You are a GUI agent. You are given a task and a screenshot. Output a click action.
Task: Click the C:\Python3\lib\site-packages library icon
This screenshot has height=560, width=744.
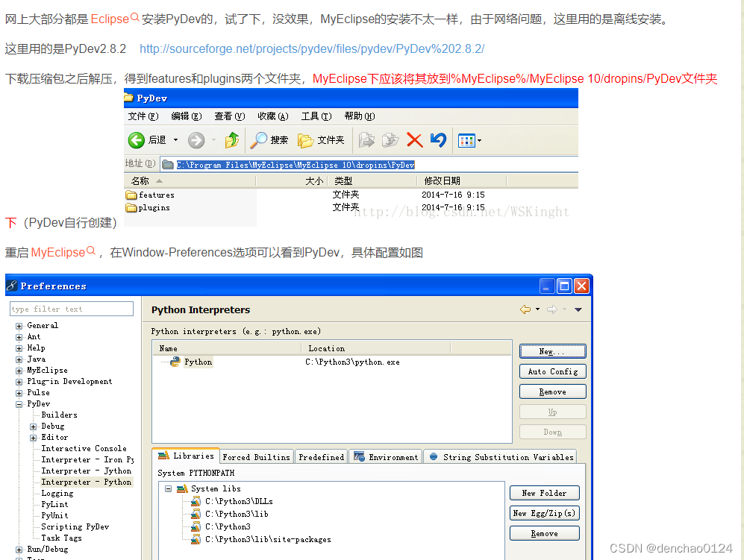196,540
